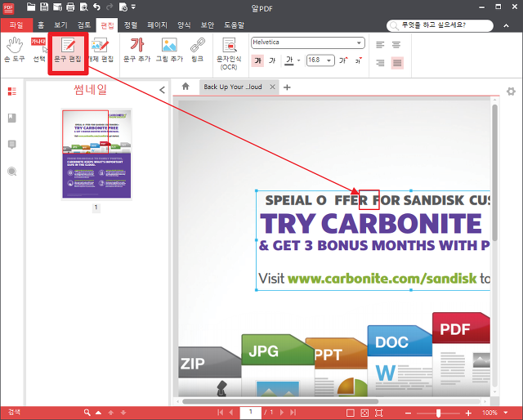Go to previous page in status bar

click(231, 413)
